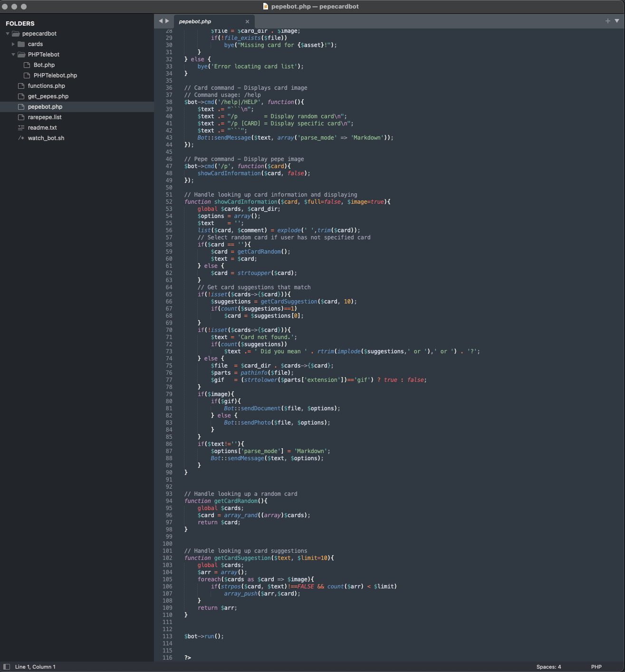Click the $bot->run(); line
This screenshot has width=625, height=672.
click(x=204, y=636)
